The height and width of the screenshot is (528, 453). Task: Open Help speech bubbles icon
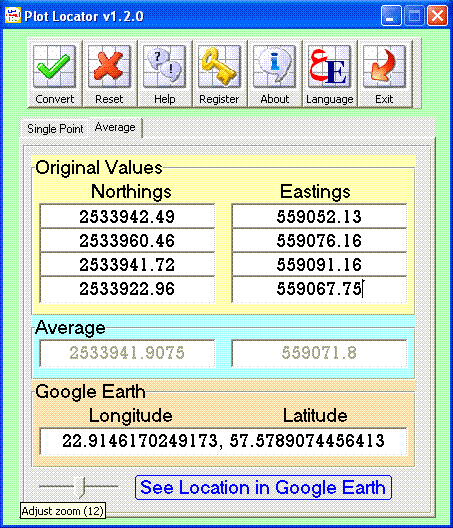click(164, 67)
